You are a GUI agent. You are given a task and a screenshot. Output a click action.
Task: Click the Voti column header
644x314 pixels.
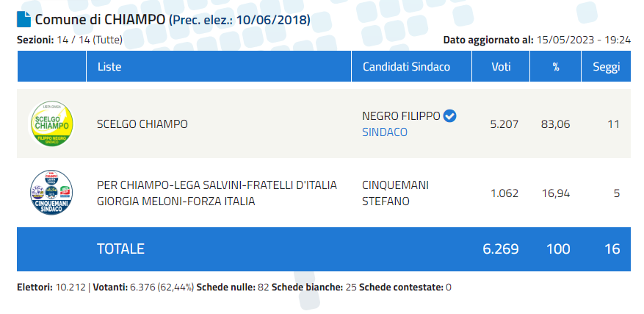(x=501, y=67)
